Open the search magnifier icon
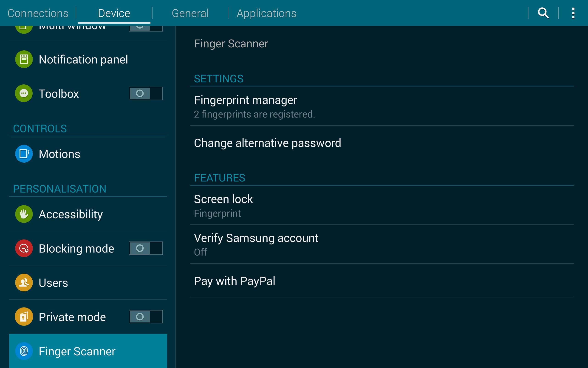The width and height of the screenshot is (588, 368). coord(543,13)
